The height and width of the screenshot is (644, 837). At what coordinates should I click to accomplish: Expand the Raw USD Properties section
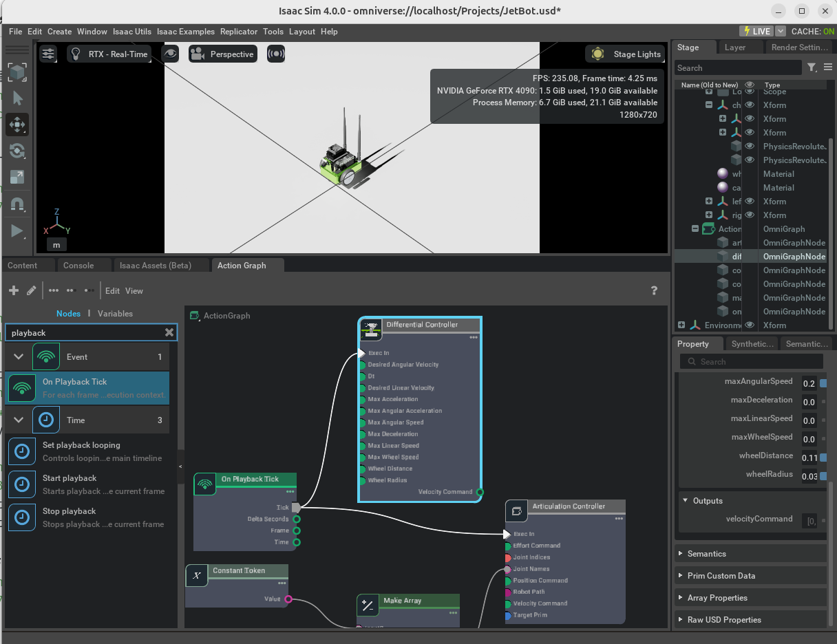pos(681,619)
